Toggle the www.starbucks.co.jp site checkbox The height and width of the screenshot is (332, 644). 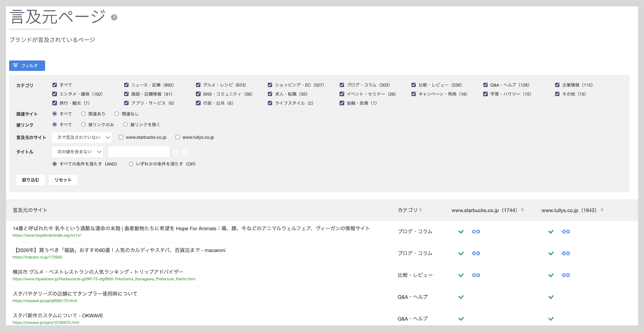click(x=121, y=137)
